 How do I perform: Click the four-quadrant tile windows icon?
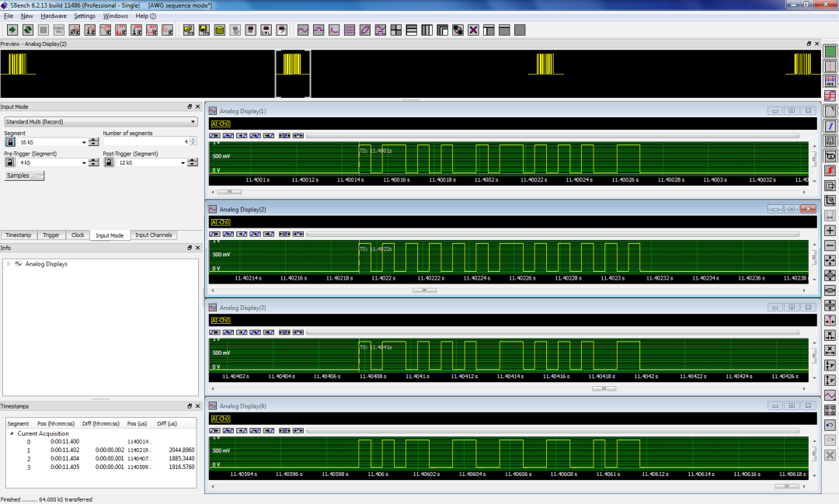pos(396,30)
